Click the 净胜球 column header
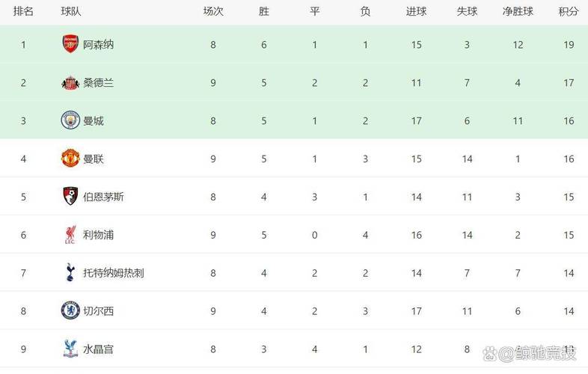 pyautogui.click(x=518, y=12)
